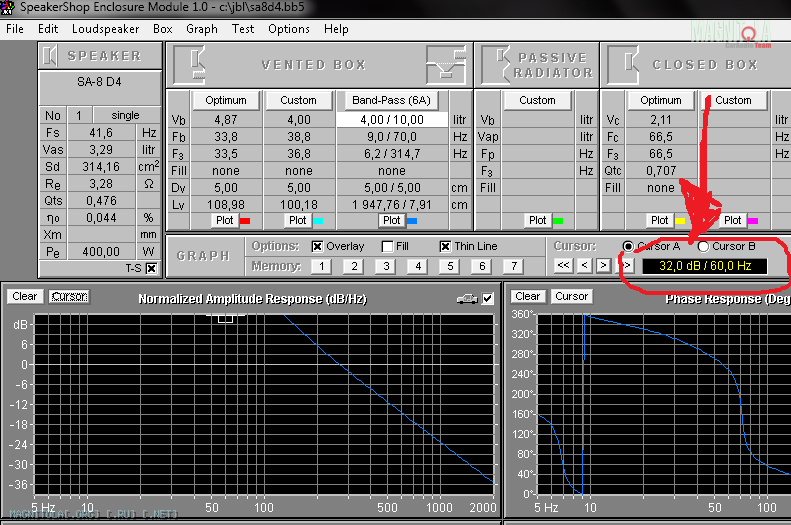
Task: Click Plot button with cyan swatch
Action: [298, 220]
